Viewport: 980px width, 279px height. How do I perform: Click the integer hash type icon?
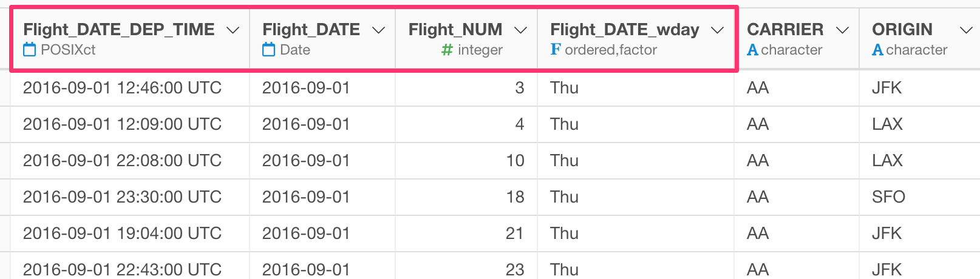coord(447,50)
